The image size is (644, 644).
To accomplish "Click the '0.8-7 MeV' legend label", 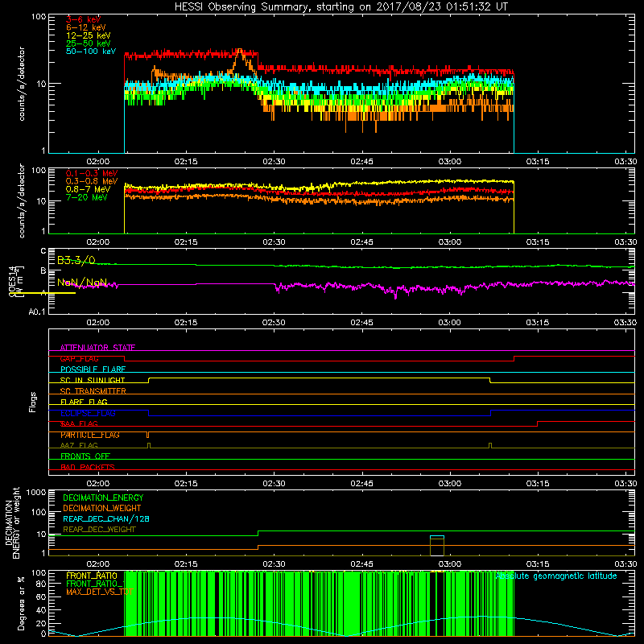I will tap(88, 189).
